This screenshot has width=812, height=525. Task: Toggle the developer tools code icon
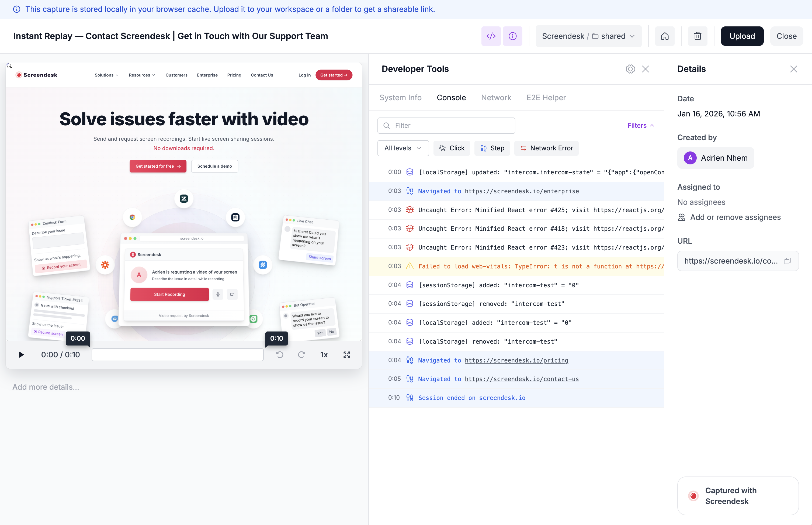[x=491, y=36]
